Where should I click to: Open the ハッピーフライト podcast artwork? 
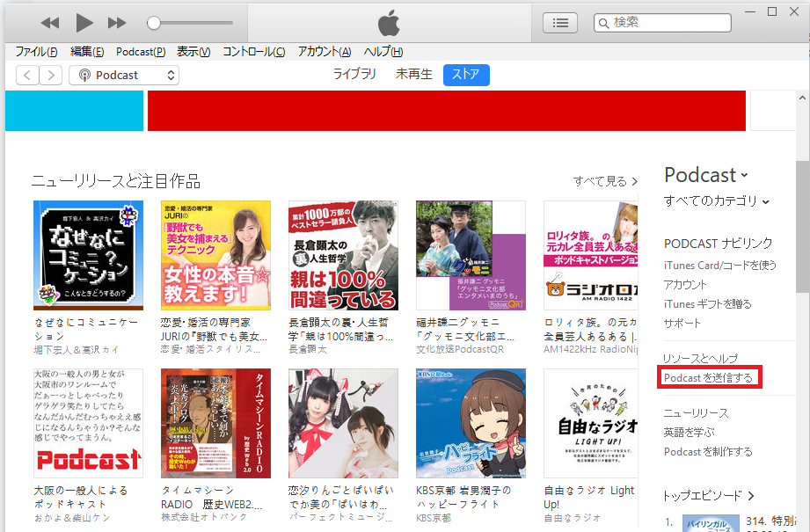pos(471,424)
